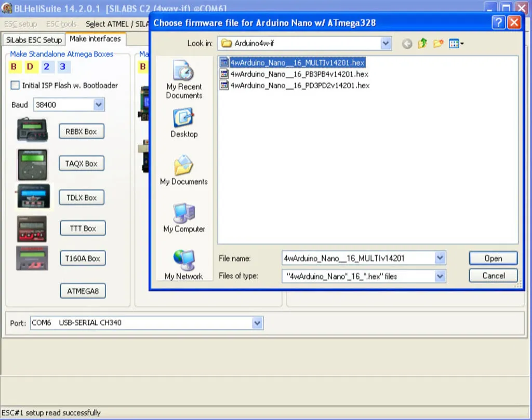Click the dialog's help question mark icon
The height and width of the screenshot is (420, 532).
tap(498, 22)
